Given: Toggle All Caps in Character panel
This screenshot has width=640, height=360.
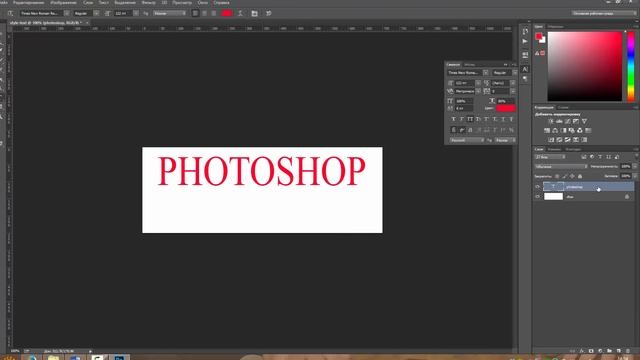Looking at the screenshot, I should point(470,119).
